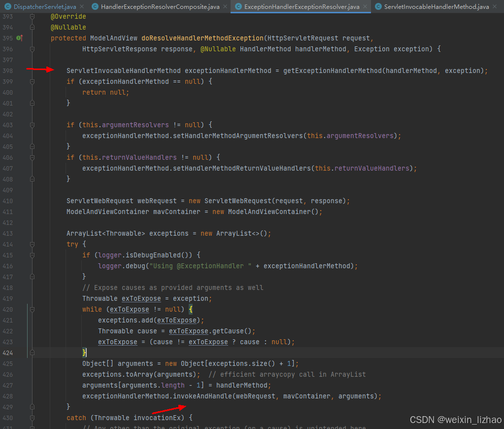The width and height of the screenshot is (504, 429).
Task: Click class icon on HandlerExceptionResolverComposite.java tab
Action: 95,6
